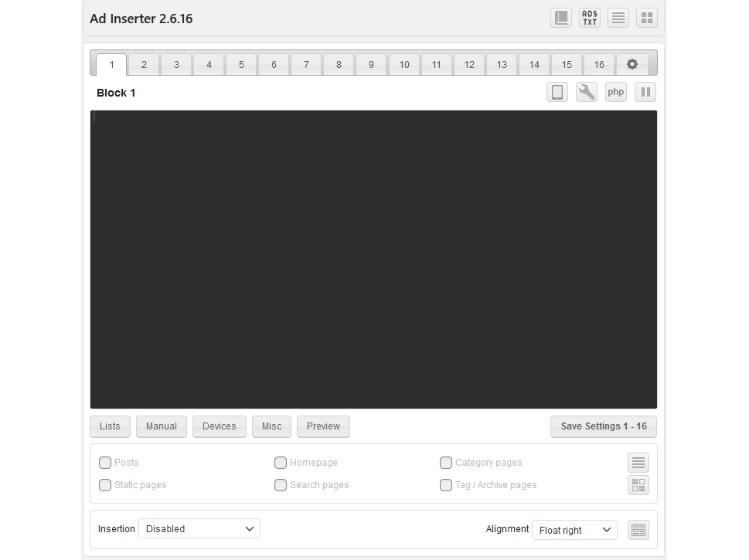Switch to block tab 11

pyautogui.click(x=437, y=64)
